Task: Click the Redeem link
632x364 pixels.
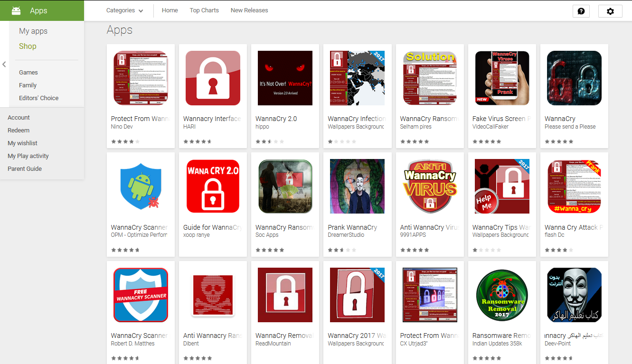Action: (x=19, y=131)
